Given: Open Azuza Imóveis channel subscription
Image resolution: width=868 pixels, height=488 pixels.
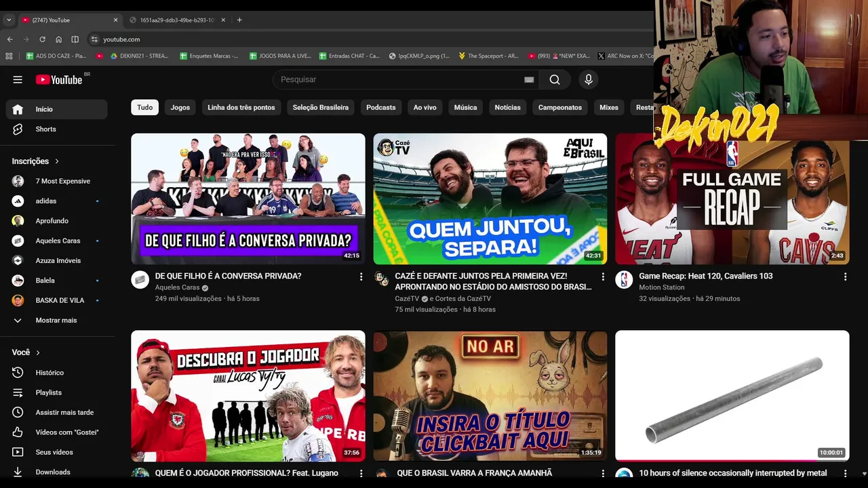Looking at the screenshot, I should click(57, 260).
